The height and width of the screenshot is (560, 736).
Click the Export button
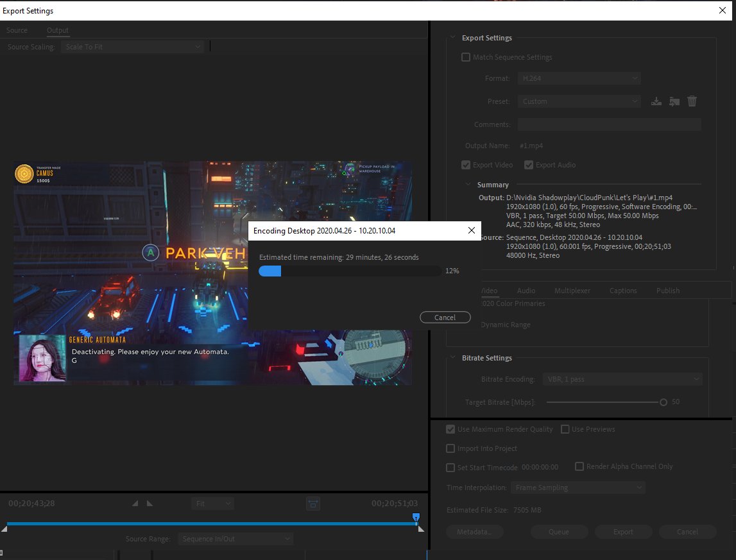623,532
